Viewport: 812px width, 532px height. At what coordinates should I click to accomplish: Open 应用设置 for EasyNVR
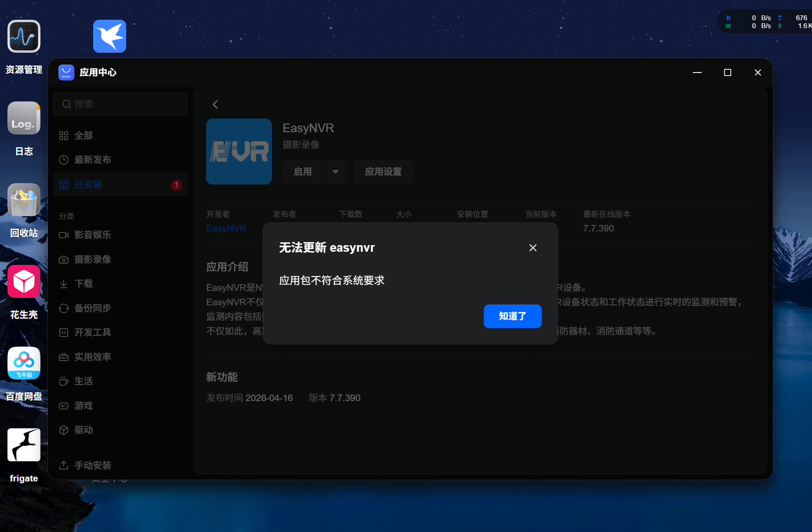click(x=384, y=172)
